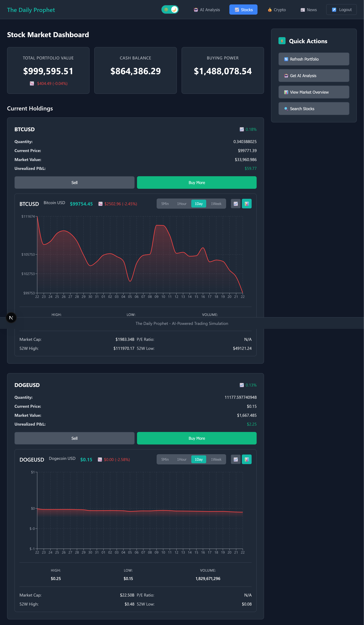Click Refresh Portfolio quick action

(x=314, y=59)
